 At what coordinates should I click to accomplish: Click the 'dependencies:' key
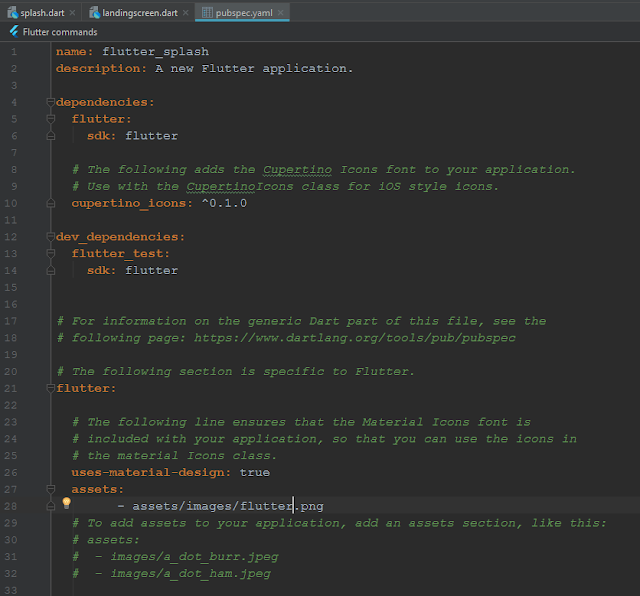coord(105,102)
